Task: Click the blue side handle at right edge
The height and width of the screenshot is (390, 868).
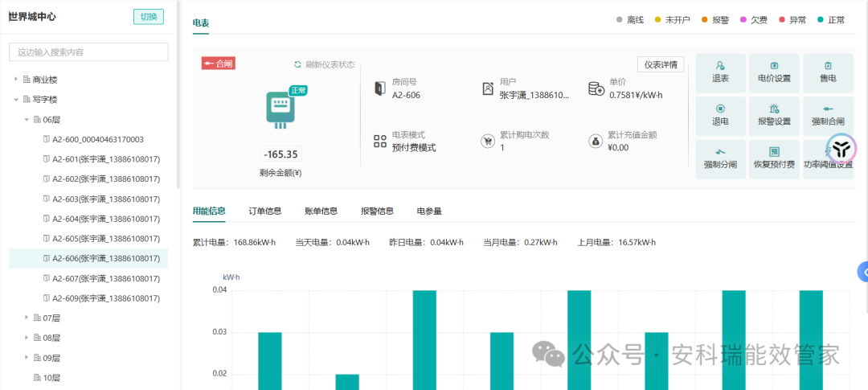Action: pyautogui.click(x=862, y=272)
